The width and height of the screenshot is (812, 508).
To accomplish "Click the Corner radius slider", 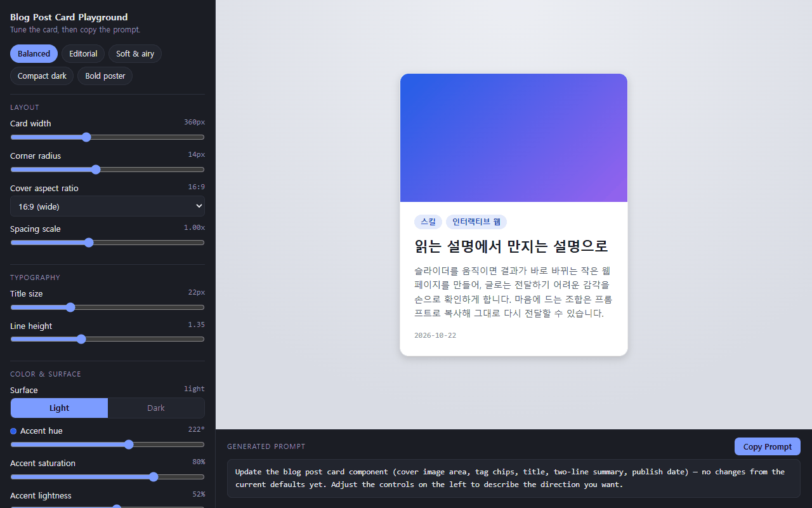I will tap(107, 170).
